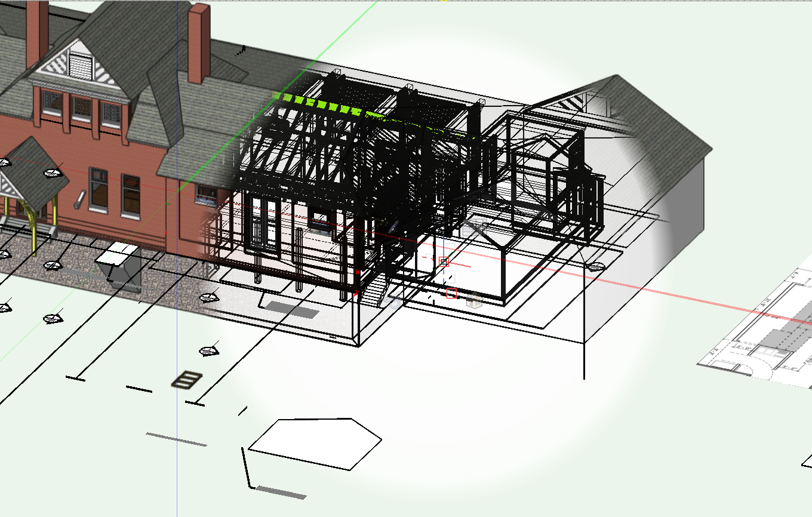Click the oval marker on the red axis line

(595, 267)
